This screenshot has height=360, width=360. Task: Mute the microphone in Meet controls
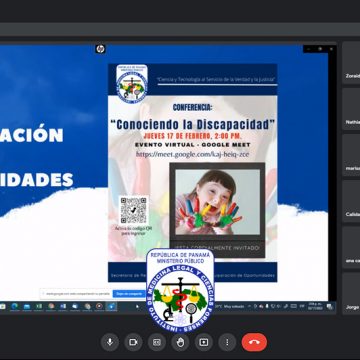(110, 342)
